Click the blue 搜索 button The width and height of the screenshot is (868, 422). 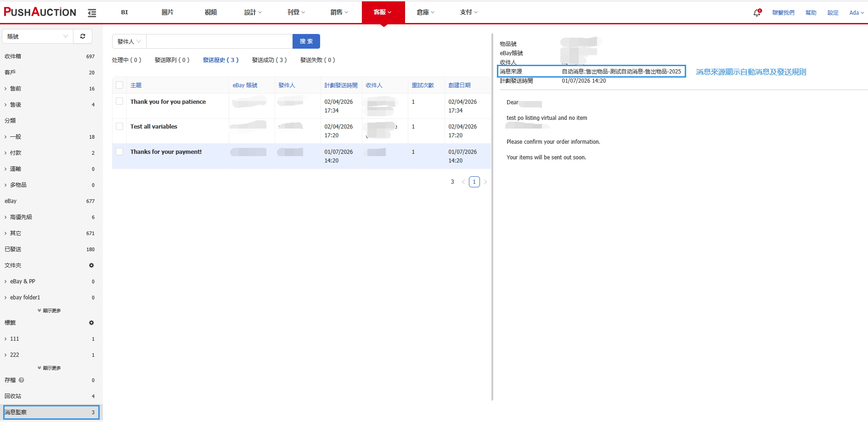coord(306,41)
